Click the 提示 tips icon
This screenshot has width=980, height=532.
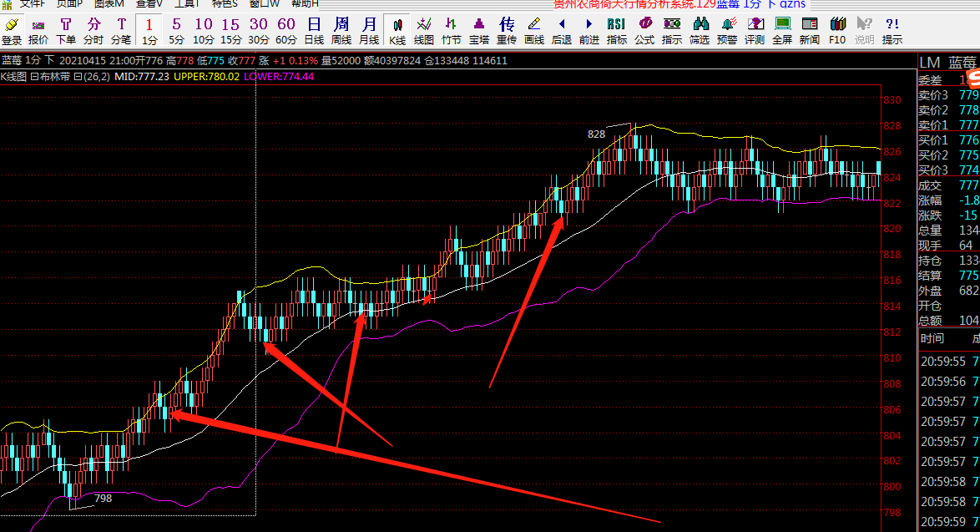pyautogui.click(x=892, y=31)
